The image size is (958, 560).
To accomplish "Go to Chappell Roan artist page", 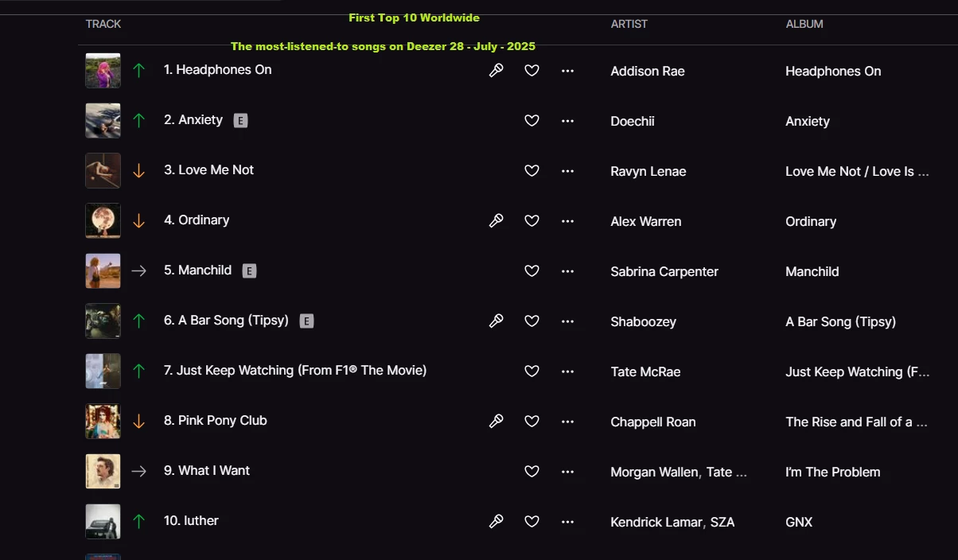I will pos(653,422).
